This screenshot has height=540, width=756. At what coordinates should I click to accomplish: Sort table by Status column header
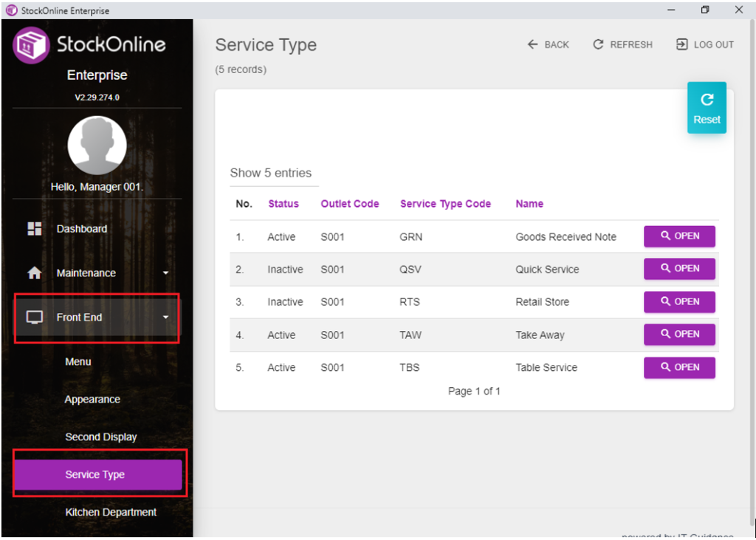(283, 204)
